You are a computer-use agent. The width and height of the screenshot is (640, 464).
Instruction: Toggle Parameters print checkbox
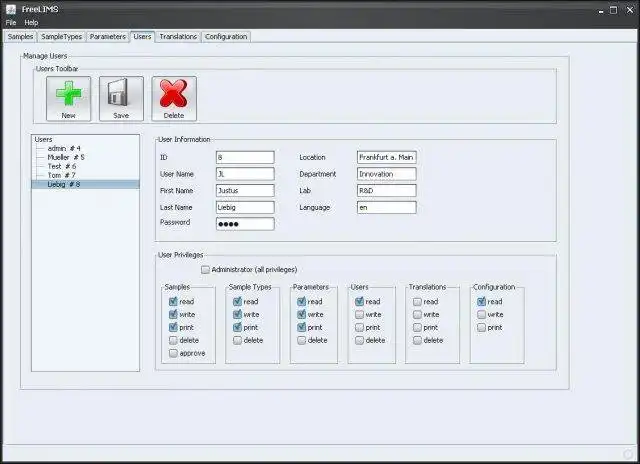pyautogui.click(x=302, y=327)
